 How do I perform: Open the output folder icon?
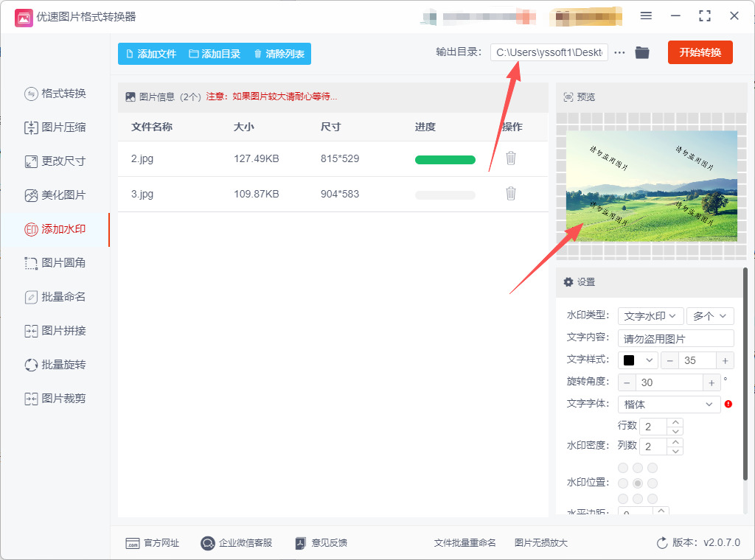point(642,52)
